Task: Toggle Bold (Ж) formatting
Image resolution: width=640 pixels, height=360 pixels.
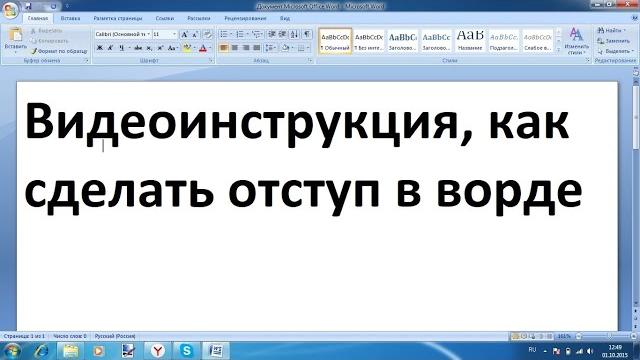Action: pos(99,48)
